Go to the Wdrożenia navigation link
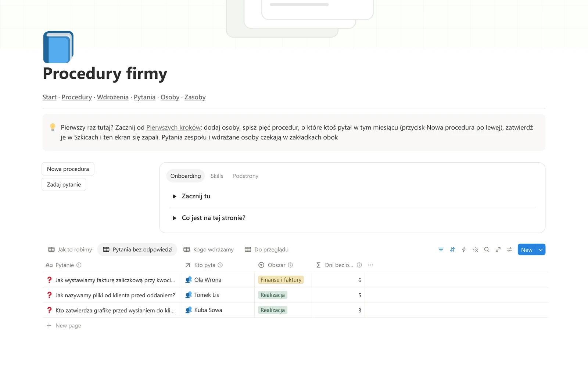The height and width of the screenshot is (368, 588). 113,97
